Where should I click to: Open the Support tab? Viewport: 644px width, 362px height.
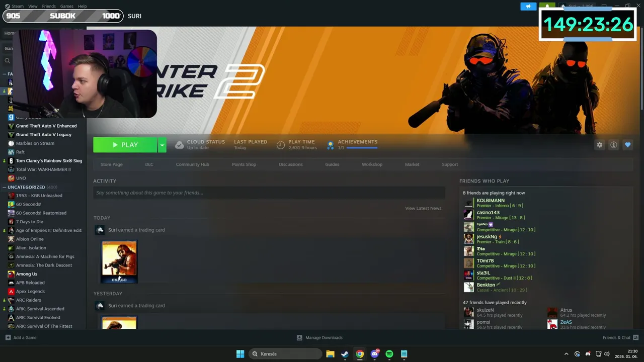click(x=450, y=164)
